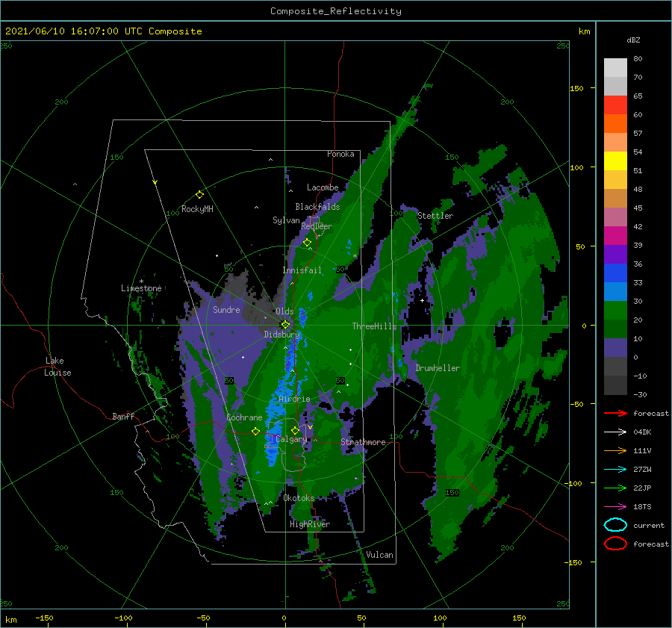
Task: Pick the red 65-60 dBZ color swatch
Action: 615,105
